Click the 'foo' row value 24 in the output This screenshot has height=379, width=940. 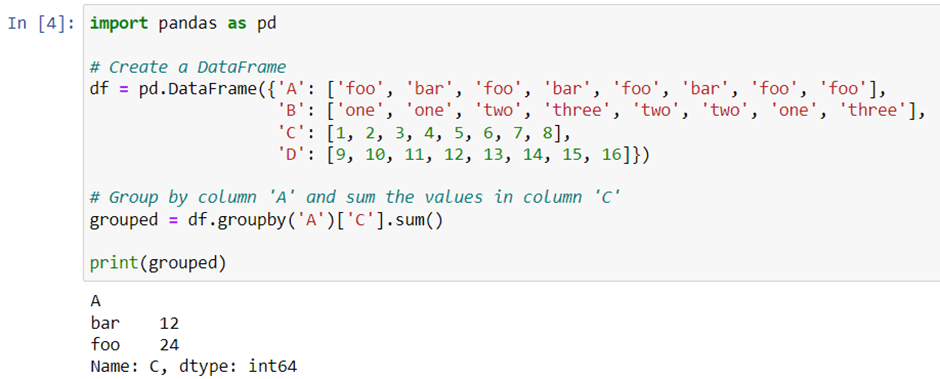[x=170, y=345]
